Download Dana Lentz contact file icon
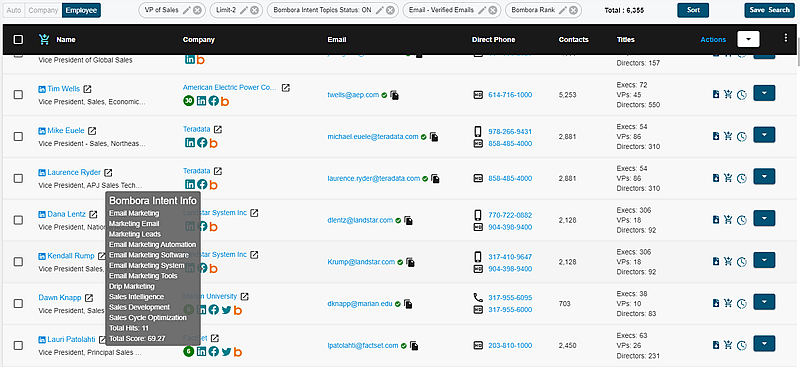The image size is (800, 367). [x=716, y=219]
